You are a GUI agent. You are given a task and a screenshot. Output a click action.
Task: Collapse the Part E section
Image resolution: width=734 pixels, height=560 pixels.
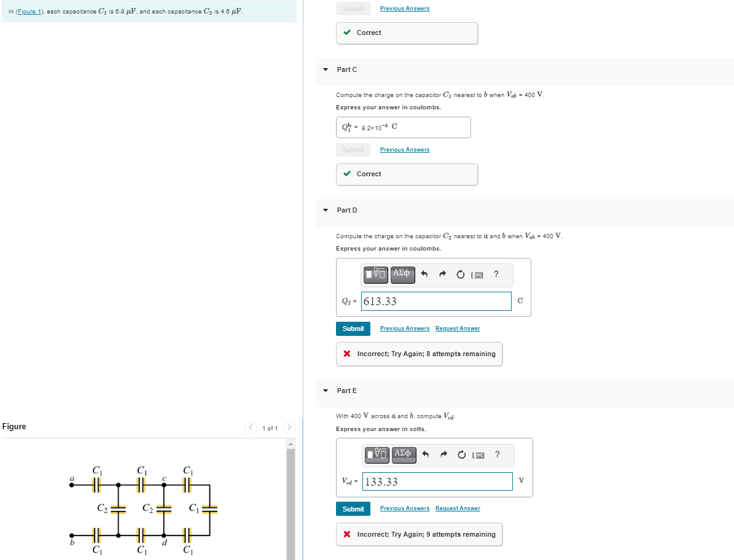(325, 391)
